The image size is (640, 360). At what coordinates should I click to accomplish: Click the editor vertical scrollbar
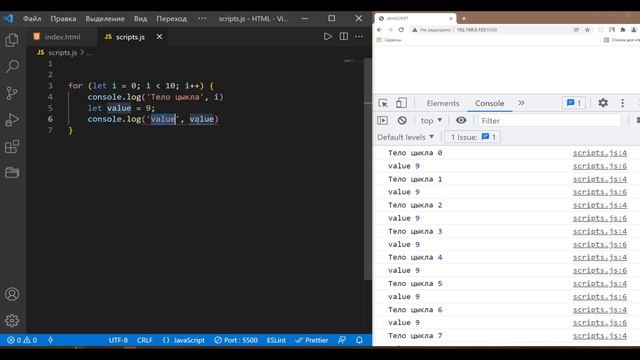pyautogui.click(x=368, y=169)
